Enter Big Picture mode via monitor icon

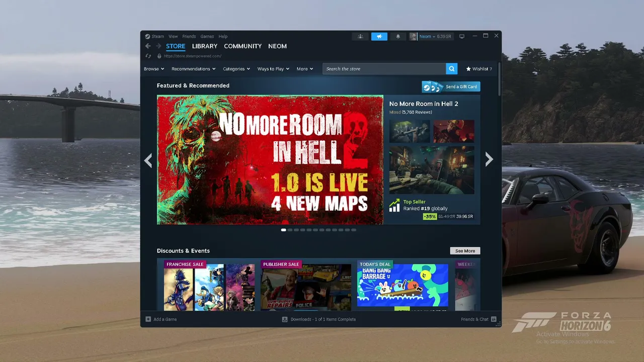462,36
